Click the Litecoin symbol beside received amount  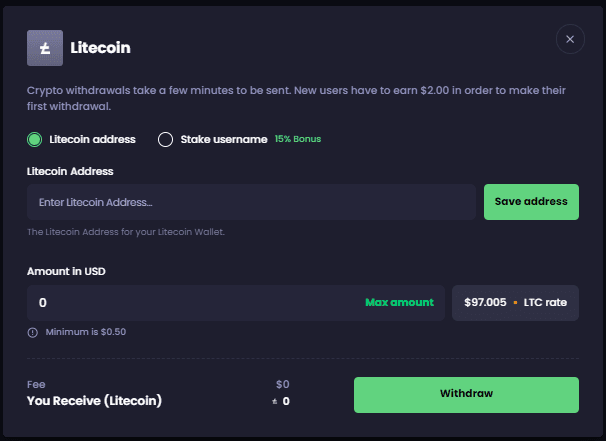click(x=275, y=402)
